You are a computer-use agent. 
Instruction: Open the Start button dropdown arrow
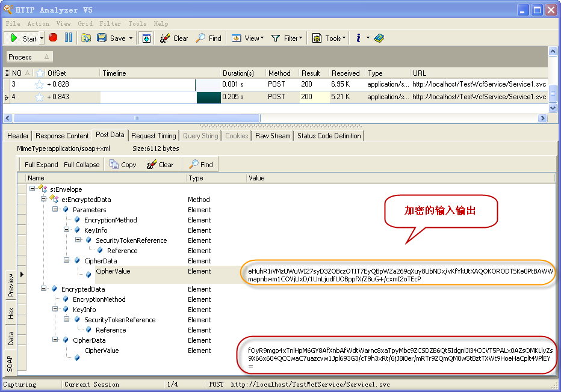tap(42, 38)
